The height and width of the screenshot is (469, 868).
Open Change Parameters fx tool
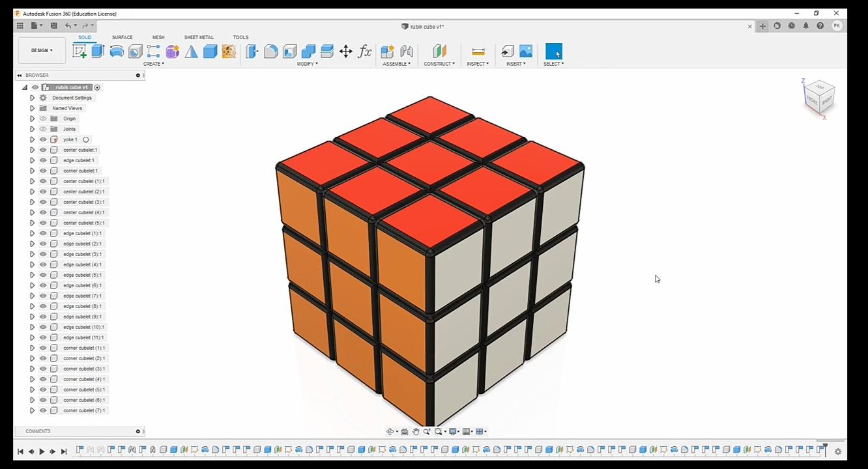click(365, 51)
